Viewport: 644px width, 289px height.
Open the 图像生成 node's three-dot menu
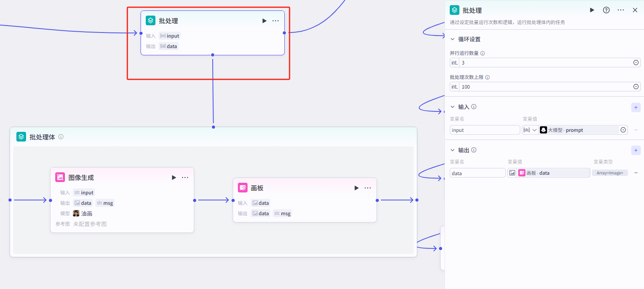(185, 178)
